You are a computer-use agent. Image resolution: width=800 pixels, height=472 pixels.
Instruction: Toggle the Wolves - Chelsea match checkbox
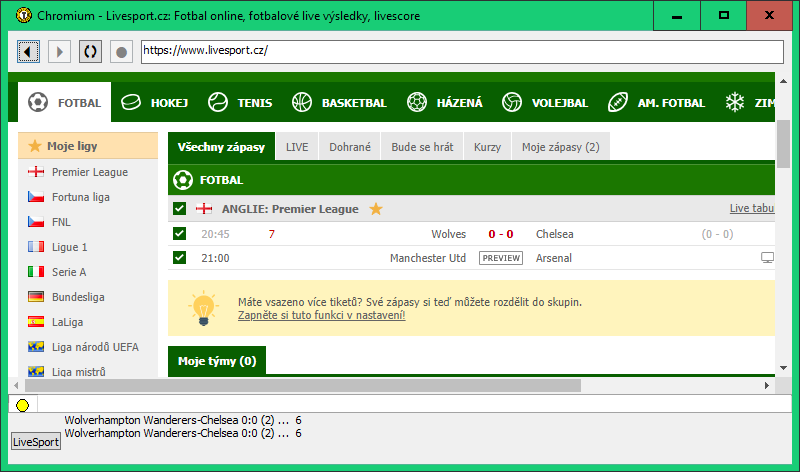point(179,233)
